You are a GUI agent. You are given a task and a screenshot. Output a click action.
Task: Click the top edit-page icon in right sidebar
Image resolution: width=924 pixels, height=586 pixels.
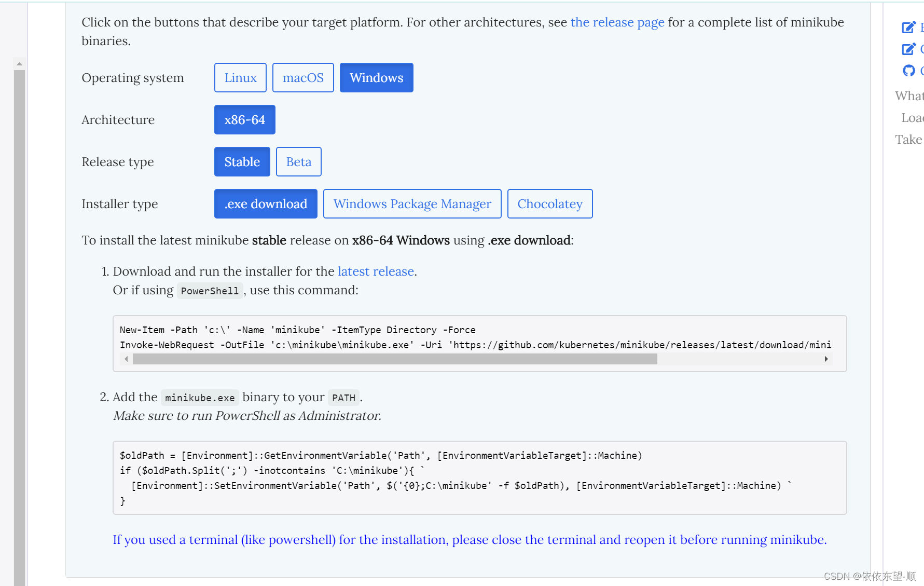908,27
